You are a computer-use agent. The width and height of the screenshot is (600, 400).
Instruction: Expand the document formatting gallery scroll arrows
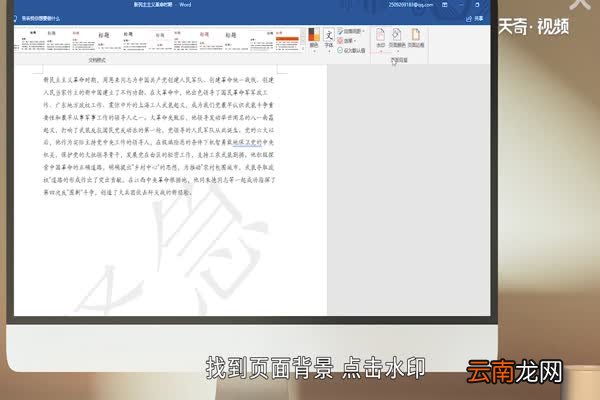click(x=303, y=40)
